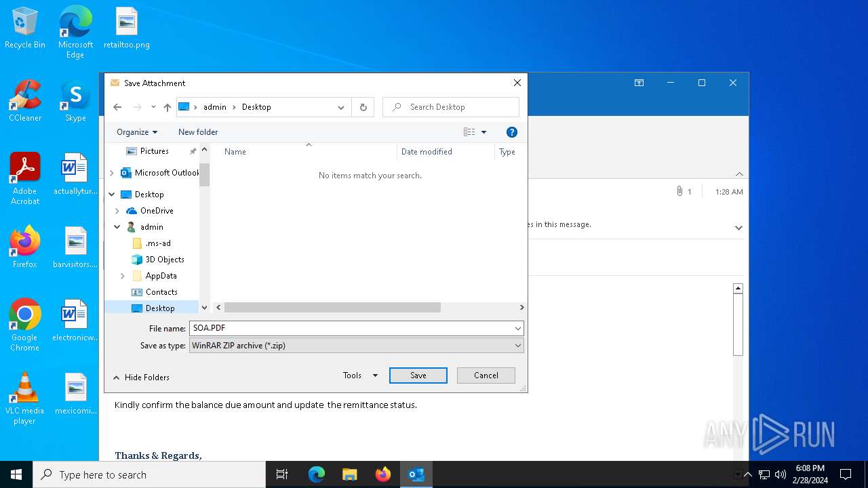Click the attachment paperclip icon in Outlook

click(x=679, y=192)
